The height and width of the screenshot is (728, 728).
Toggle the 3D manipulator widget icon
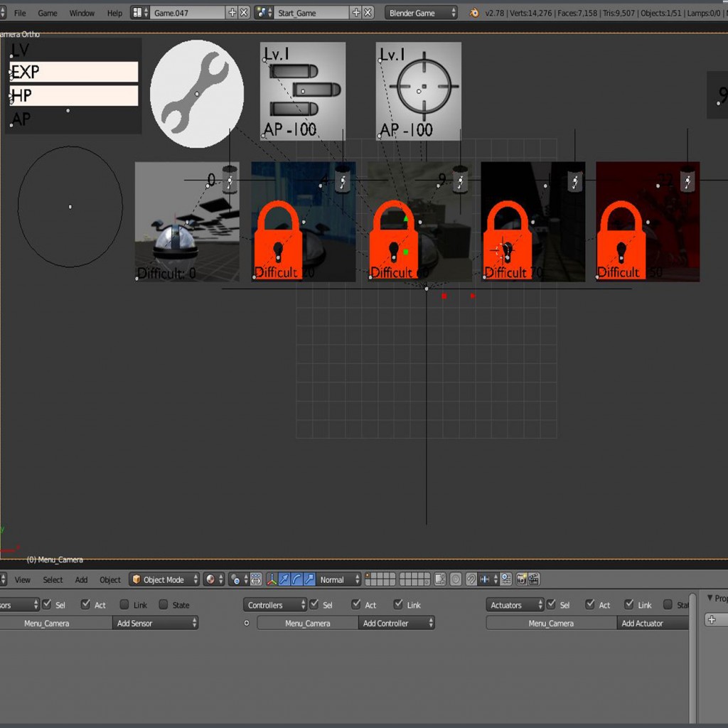pos(272,579)
